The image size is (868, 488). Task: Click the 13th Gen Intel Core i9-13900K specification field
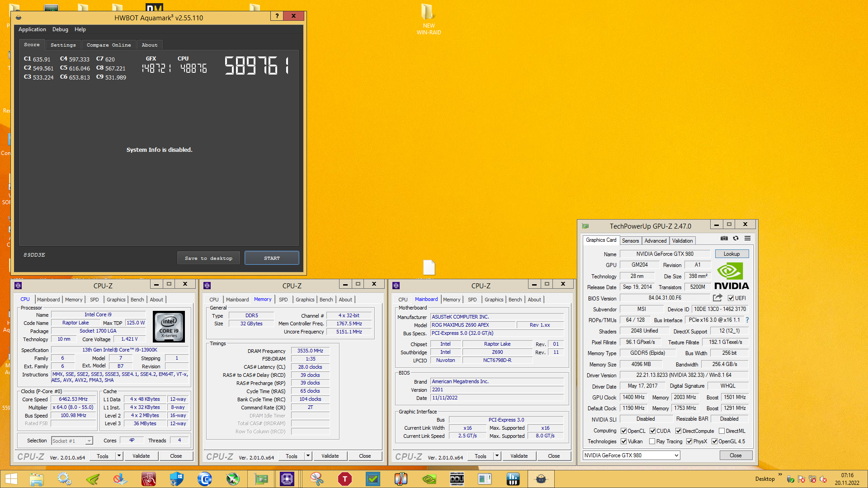point(120,350)
